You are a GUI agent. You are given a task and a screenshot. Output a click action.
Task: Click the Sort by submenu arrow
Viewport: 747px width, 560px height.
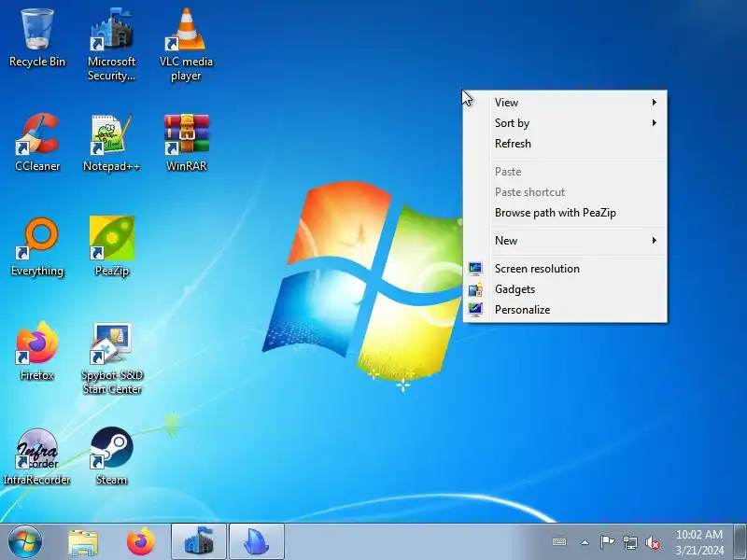click(655, 123)
